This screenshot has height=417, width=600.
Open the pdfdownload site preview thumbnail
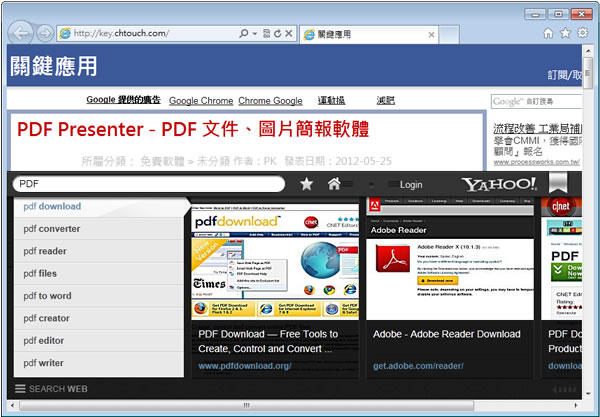click(x=275, y=261)
